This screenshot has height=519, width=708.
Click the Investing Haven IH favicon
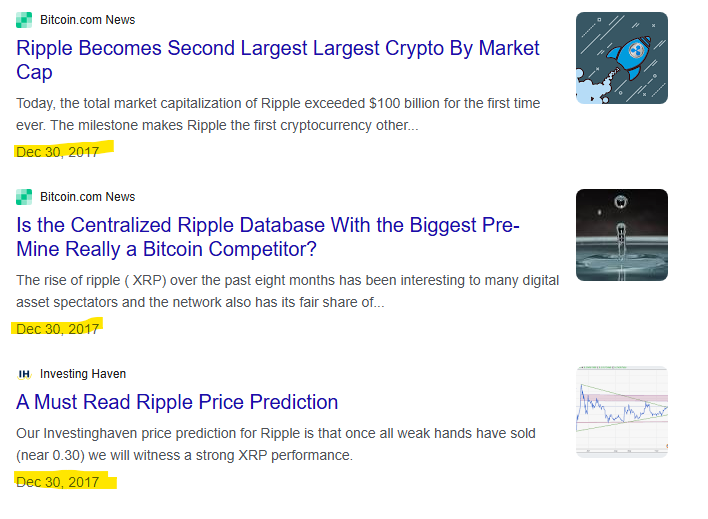24,374
